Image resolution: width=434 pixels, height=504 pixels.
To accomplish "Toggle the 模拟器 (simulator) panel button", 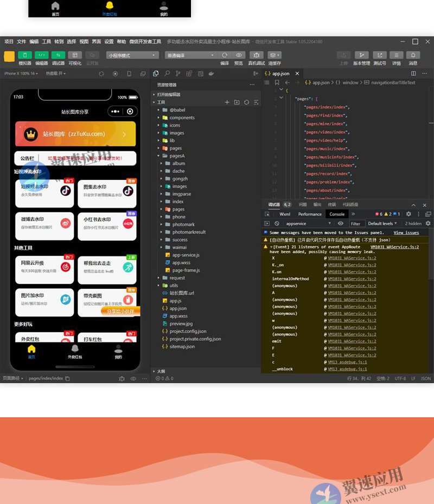I will 25,55.
